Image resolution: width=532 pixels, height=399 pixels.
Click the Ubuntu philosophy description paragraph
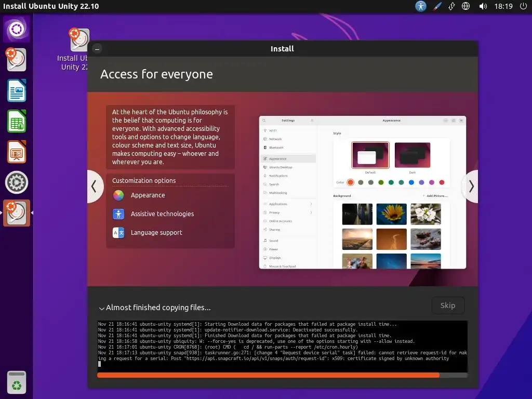point(170,137)
